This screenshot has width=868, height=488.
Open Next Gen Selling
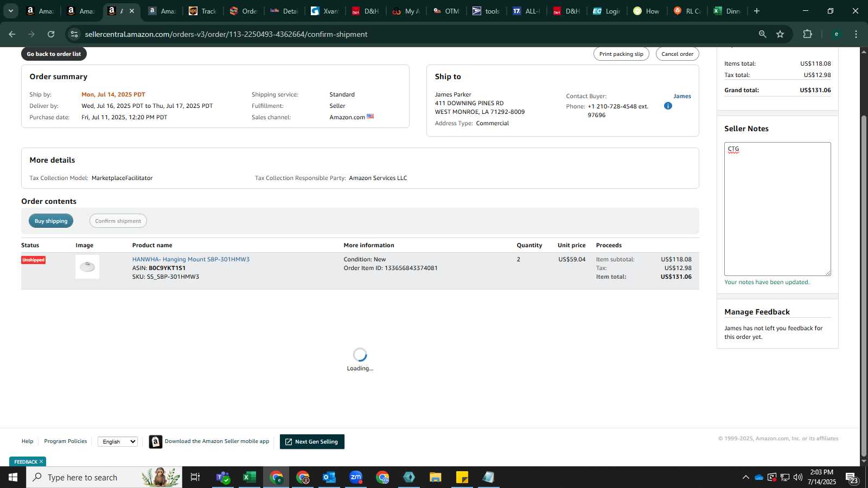[x=312, y=442]
